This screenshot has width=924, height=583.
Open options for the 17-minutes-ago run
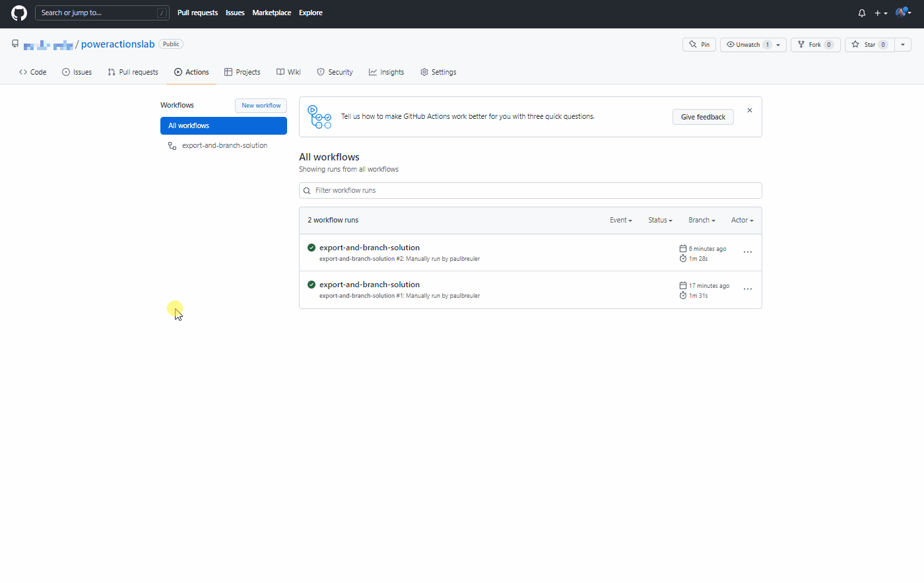(748, 289)
